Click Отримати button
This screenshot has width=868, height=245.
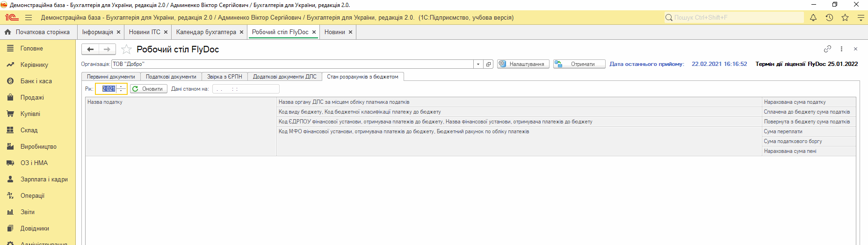(579, 64)
